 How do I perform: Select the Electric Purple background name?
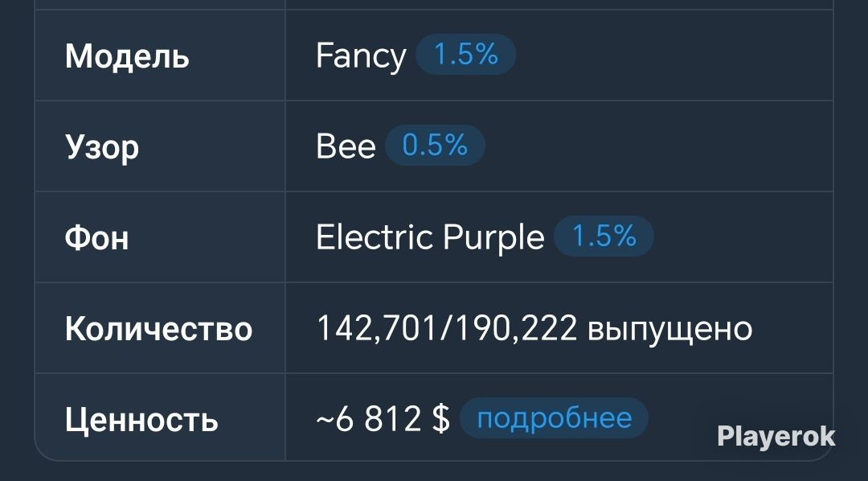click(x=430, y=238)
